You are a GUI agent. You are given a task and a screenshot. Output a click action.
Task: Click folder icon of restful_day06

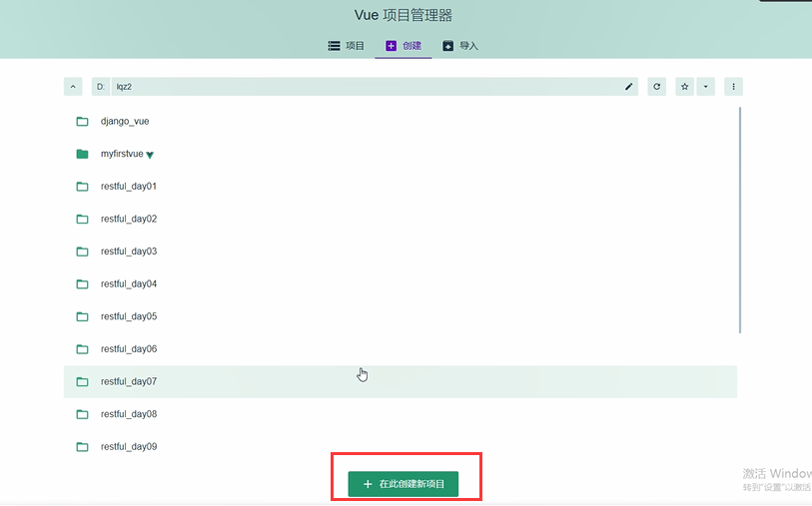coord(82,349)
